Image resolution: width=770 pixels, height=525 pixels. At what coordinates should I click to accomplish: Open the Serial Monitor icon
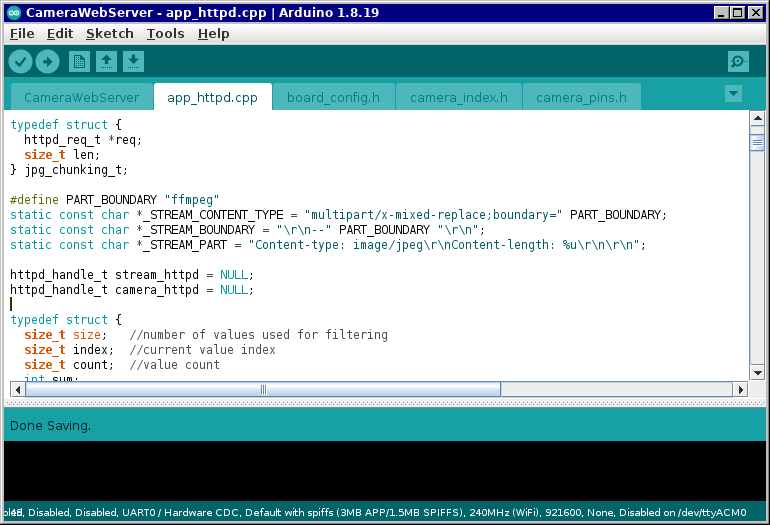pyautogui.click(x=738, y=62)
